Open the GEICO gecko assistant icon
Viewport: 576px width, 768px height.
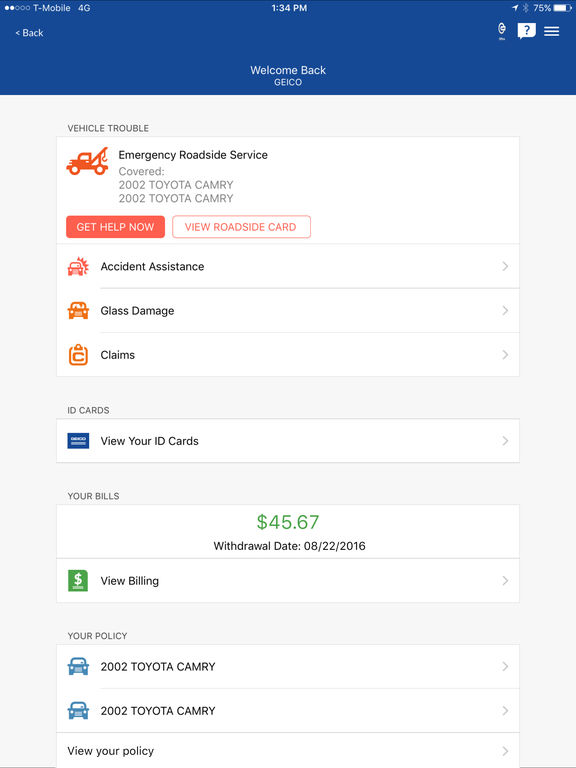click(502, 31)
